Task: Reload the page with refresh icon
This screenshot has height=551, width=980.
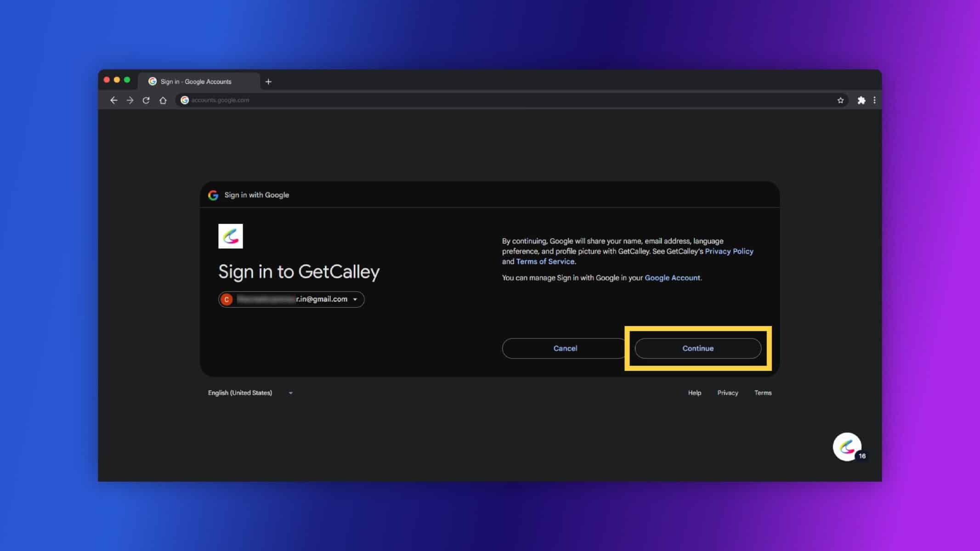Action: [146, 100]
